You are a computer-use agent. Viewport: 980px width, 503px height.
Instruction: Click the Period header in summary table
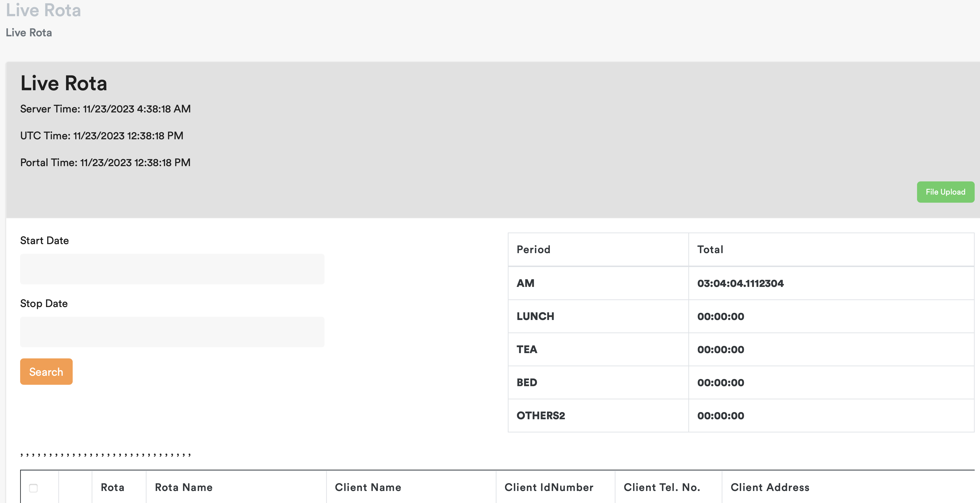[x=533, y=249]
